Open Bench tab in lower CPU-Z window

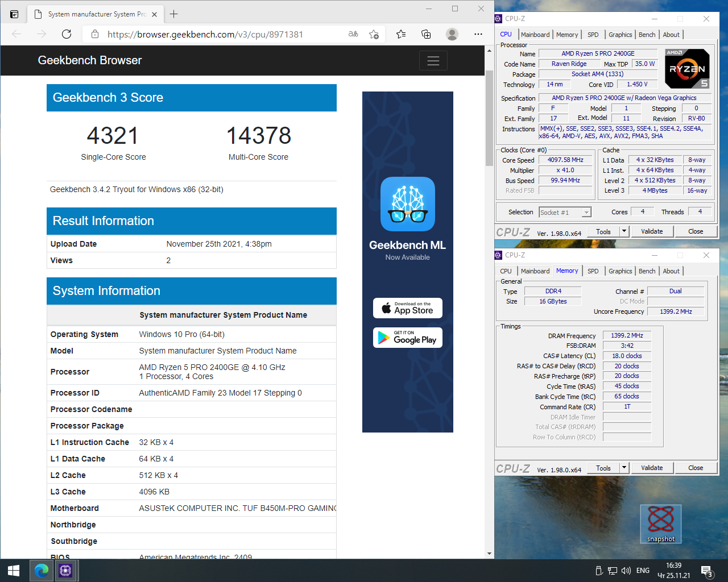coord(647,271)
